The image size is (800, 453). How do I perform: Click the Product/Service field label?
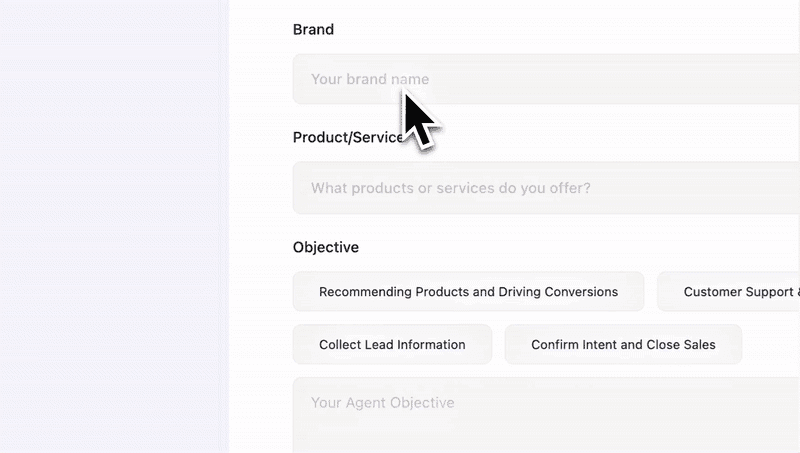point(348,138)
